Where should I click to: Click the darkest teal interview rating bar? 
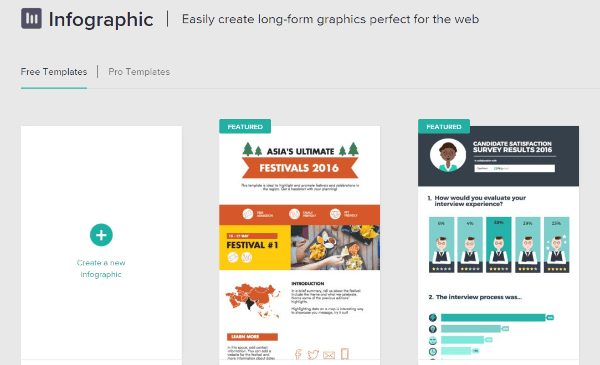(499, 245)
